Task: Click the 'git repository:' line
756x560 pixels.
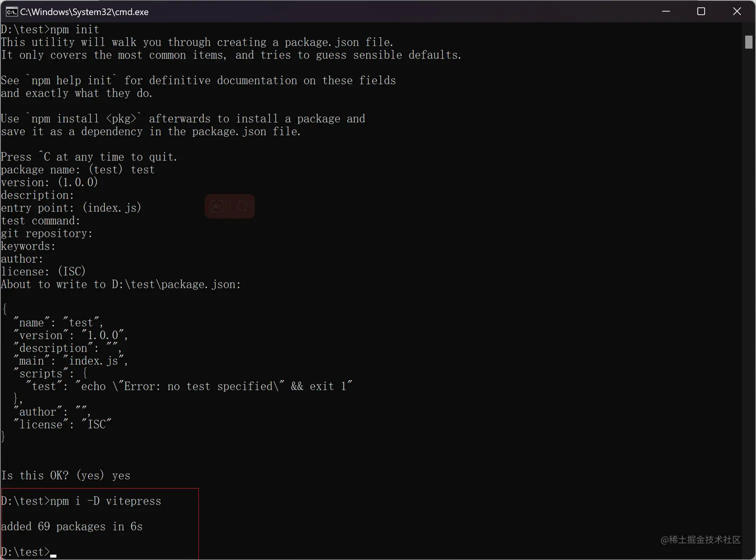Action: point(46,233)
